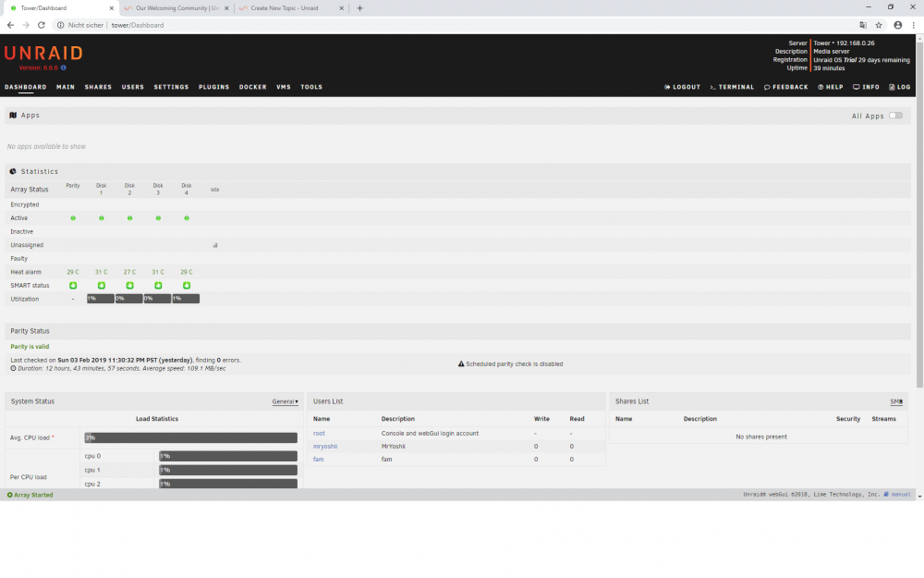Toggle the All Apps switch

[x=895, y=116]
